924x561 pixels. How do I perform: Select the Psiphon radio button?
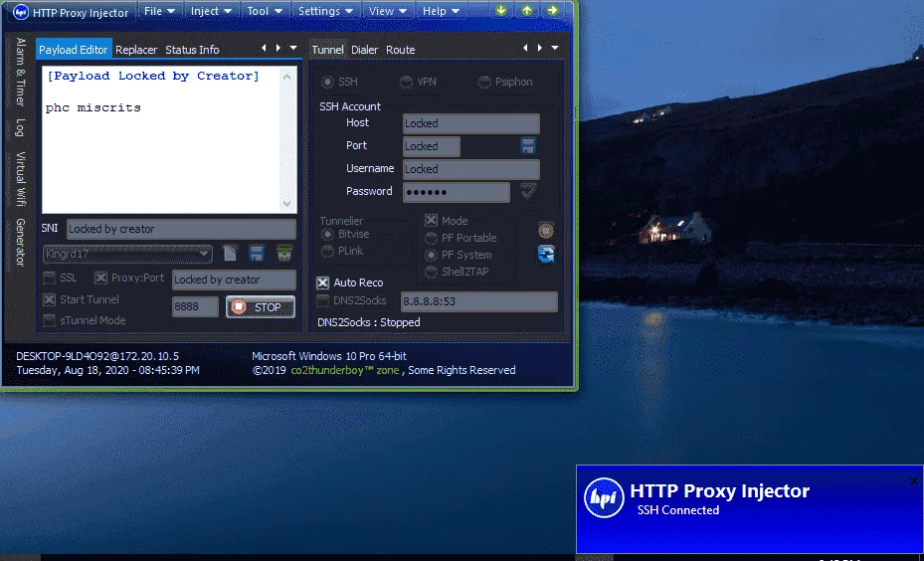[x=484, y=82]
